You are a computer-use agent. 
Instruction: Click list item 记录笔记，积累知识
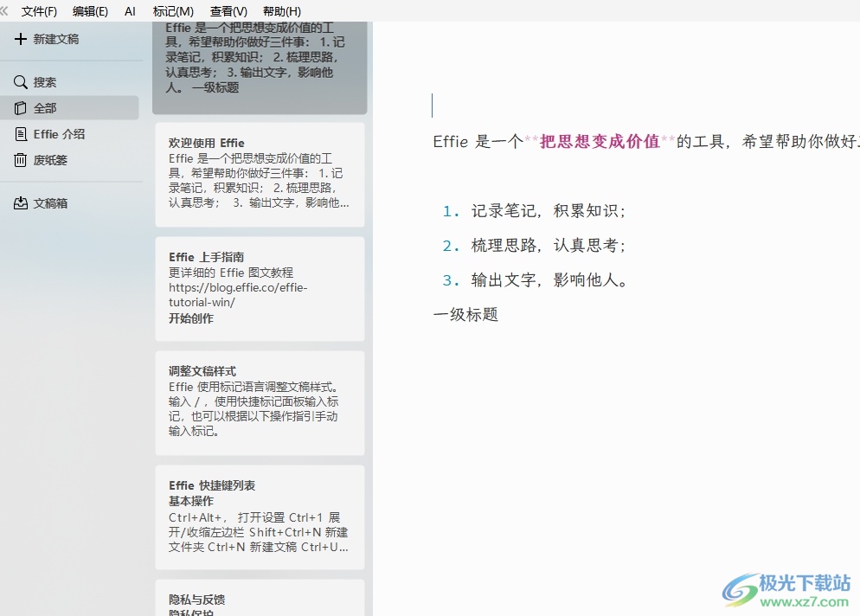coord(548,210)
